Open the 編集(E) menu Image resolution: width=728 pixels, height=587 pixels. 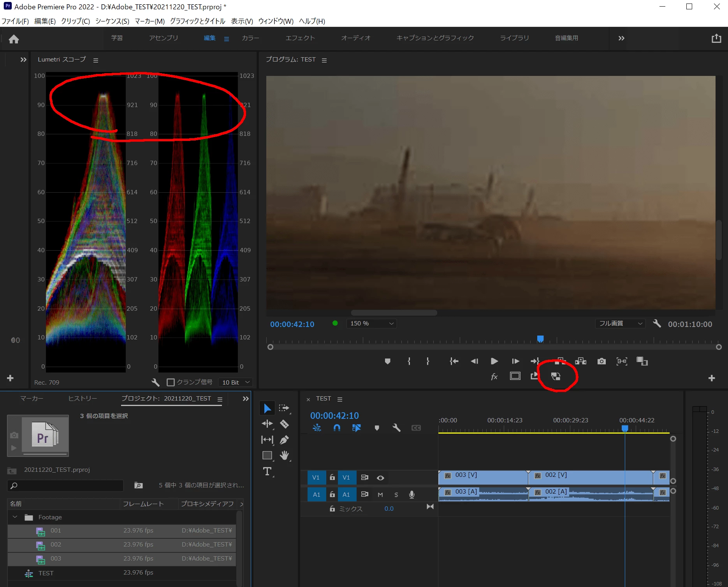click(x=45, y=21)
